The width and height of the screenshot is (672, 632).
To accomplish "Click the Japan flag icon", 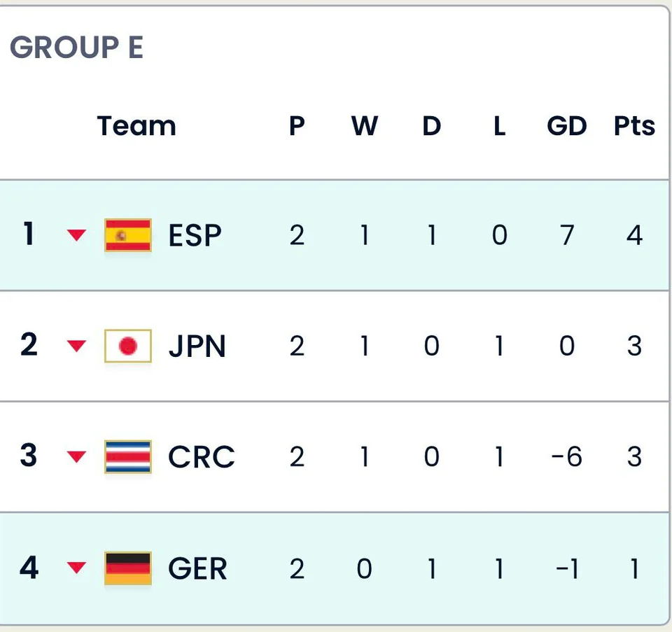I will click(x=127, y=346).
